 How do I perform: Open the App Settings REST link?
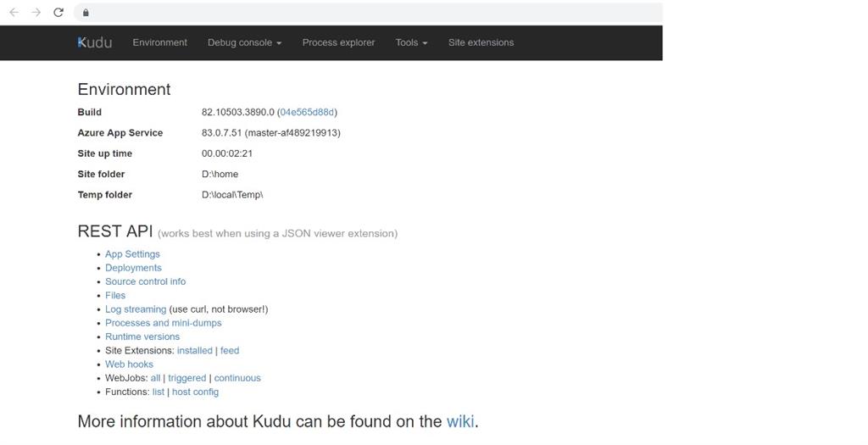132,254
